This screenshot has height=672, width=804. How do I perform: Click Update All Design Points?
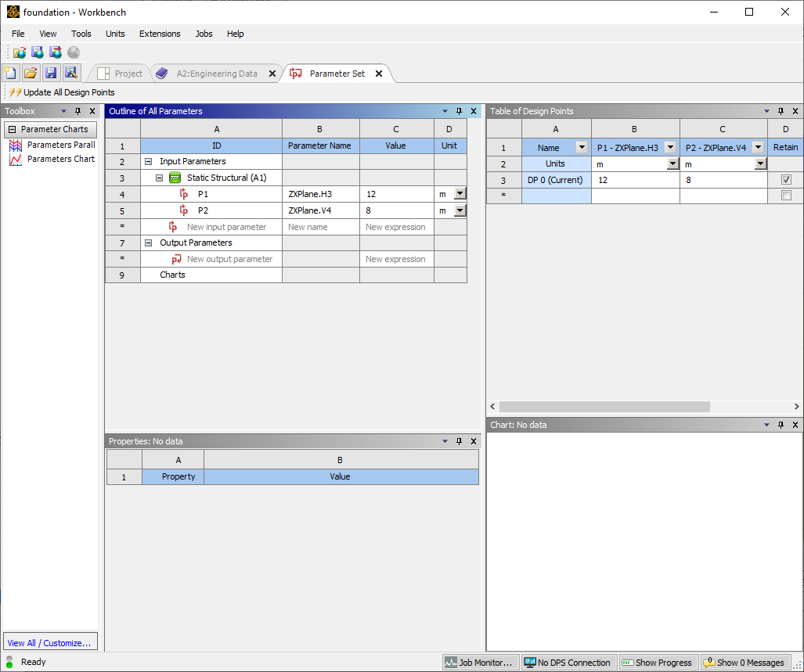[62, 93]
